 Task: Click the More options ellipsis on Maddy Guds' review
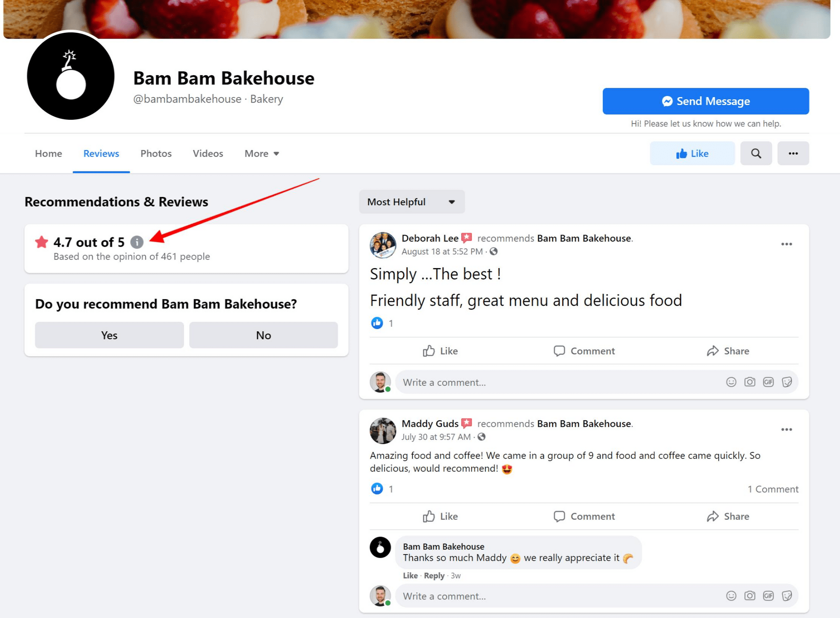click(x=787, y=429)
